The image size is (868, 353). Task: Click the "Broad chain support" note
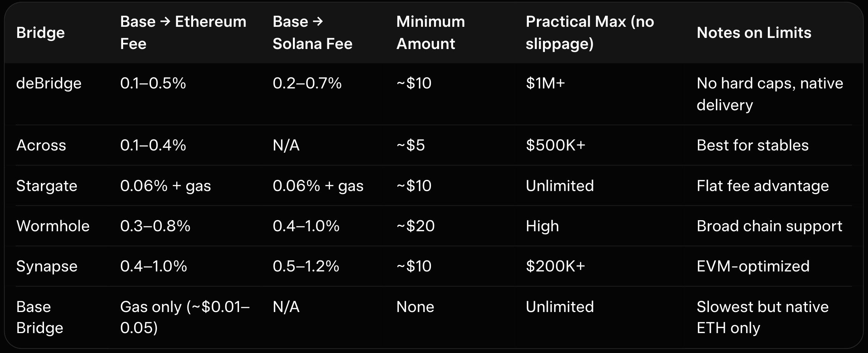tap(769, 226)
